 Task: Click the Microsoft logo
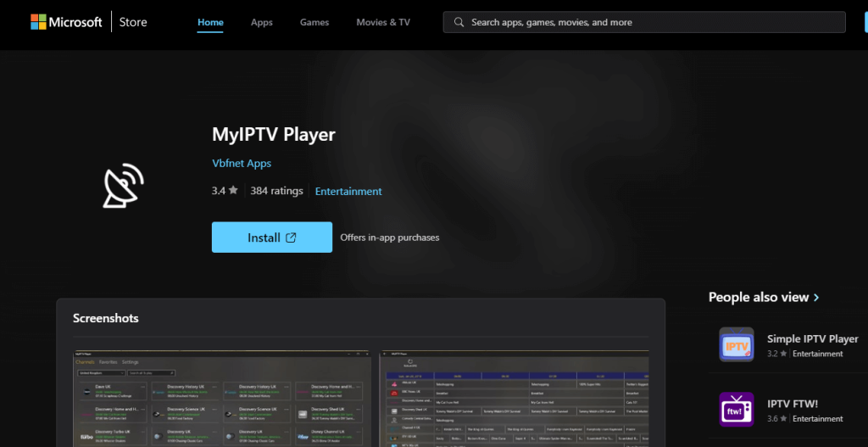[x=66, y=22]
